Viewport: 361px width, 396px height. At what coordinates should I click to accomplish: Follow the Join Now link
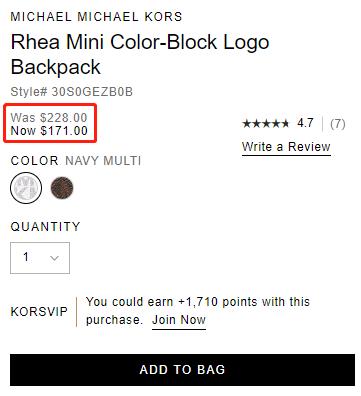click(x=179, y=320)
